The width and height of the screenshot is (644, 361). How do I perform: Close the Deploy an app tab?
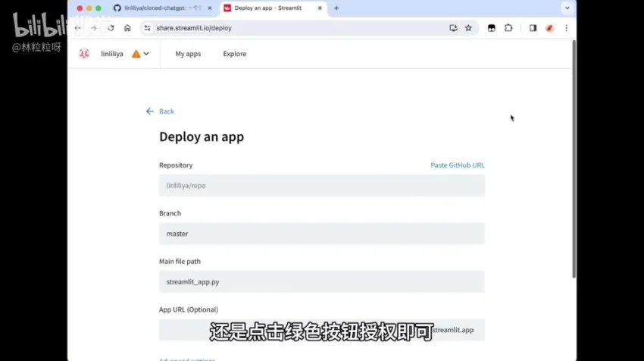320,8
